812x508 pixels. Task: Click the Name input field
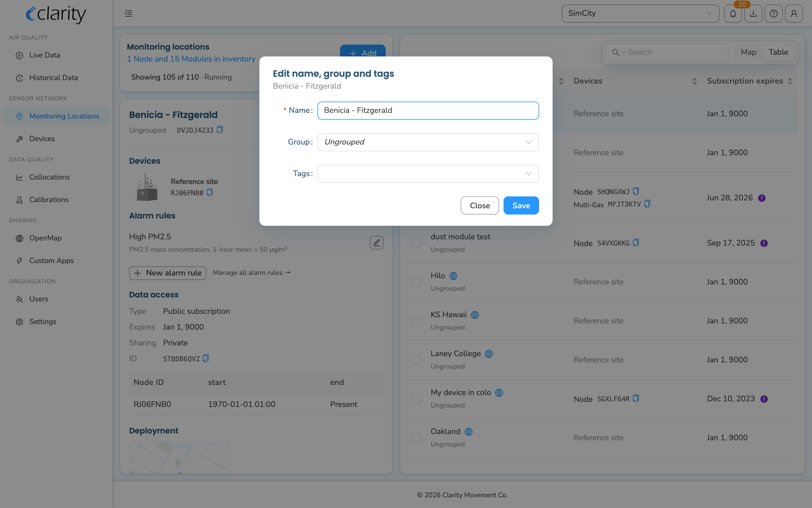point(428,111)
